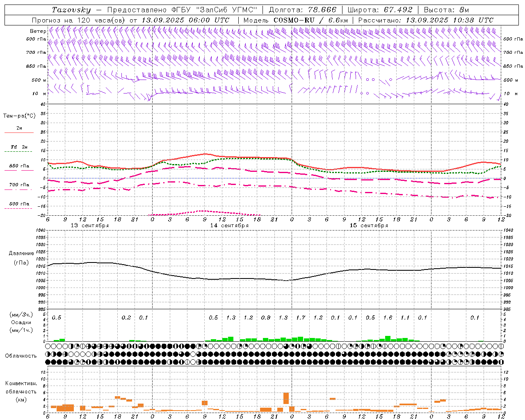Click the model label Модель COSMO-RU / 6.6км
525x420 pixels.
click(296, 20)
